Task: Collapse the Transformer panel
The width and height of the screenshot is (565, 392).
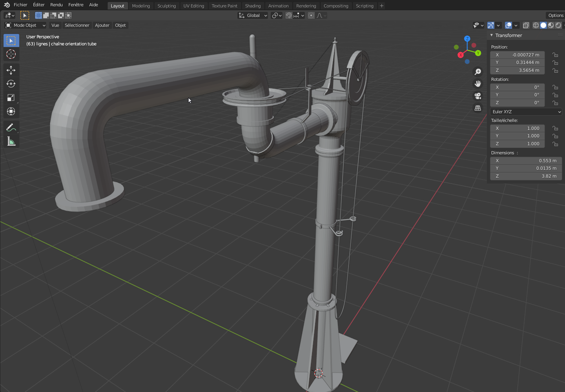Action: click(492, 35)
